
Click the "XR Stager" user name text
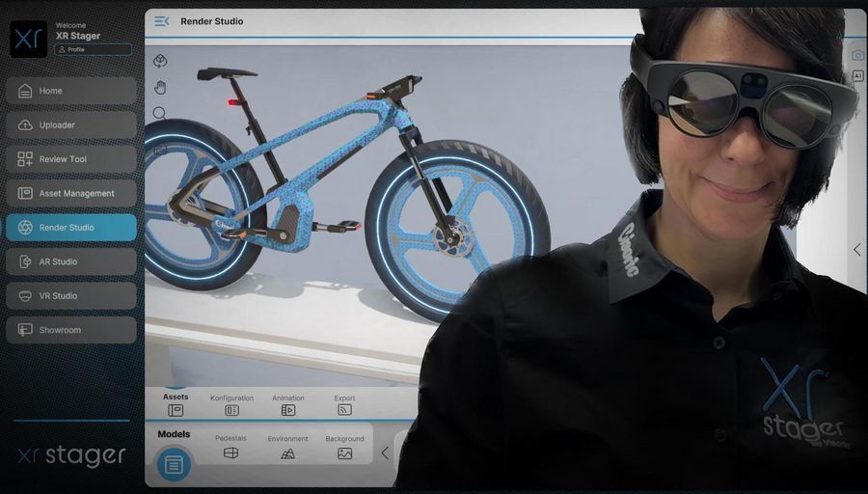78,36
